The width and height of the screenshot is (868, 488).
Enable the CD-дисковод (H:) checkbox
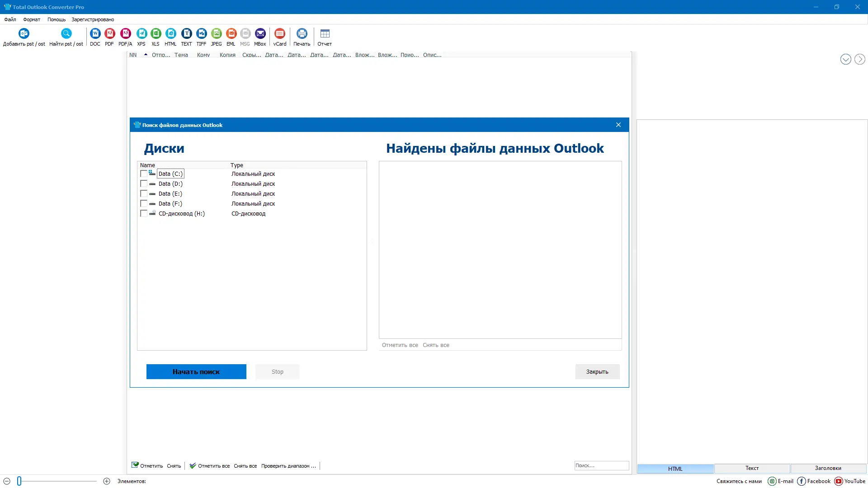(144, 214)
